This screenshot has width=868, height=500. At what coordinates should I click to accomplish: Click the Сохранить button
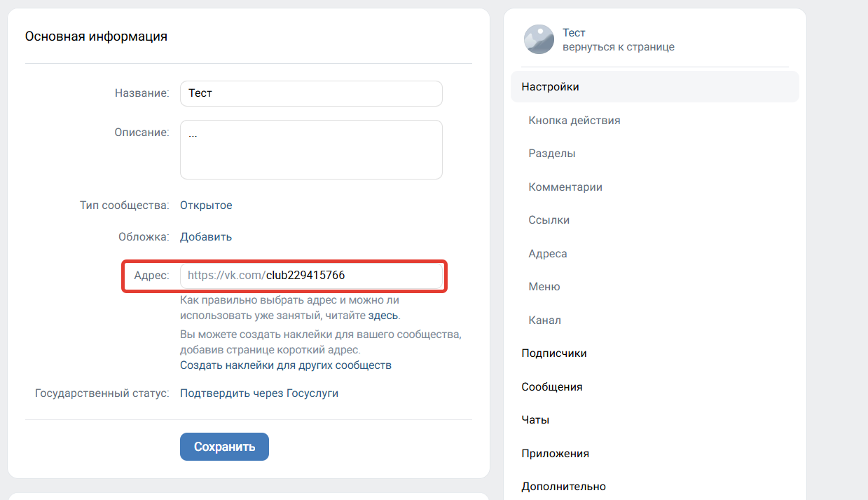pyautogui.click(x=224, y=447)
